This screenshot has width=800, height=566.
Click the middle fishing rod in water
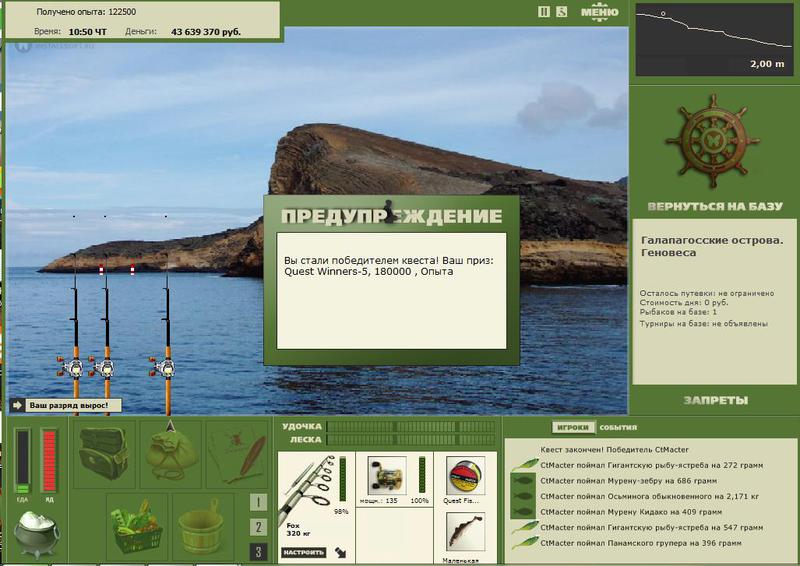coord(107,332)
